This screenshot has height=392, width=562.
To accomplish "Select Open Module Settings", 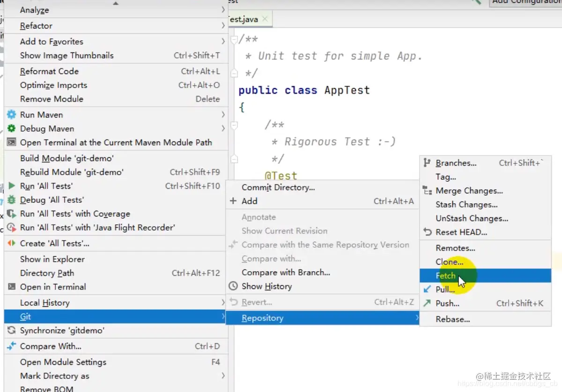I will click(x=116, y=362).
